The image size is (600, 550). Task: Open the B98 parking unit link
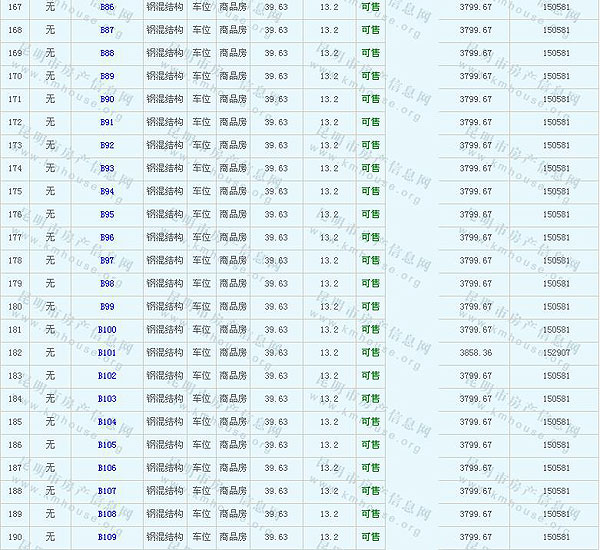(x=107, y=283)
